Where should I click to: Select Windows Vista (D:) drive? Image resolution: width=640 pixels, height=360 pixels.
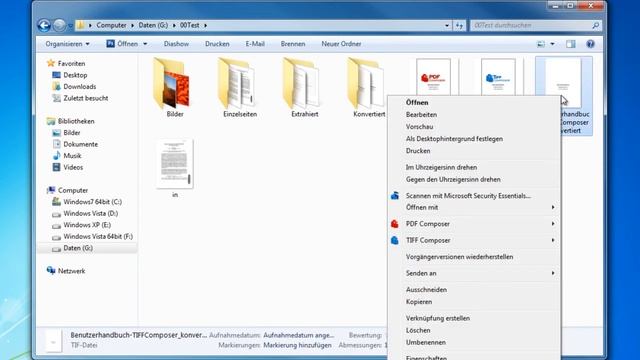(x=91, y=213)
